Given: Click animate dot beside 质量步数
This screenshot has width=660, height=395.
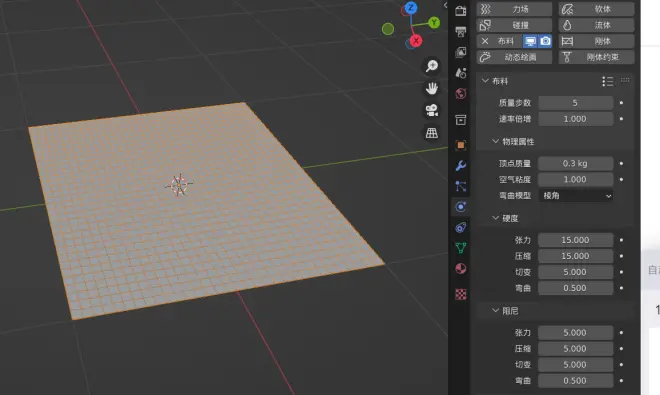Looking at the screenshot, I should click(x=621, y=103).
